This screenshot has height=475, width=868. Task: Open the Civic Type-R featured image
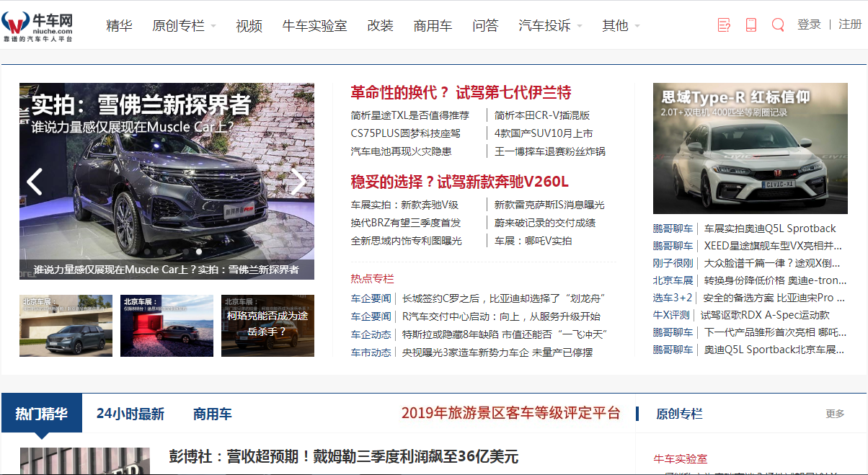click(x=750, y=148)
